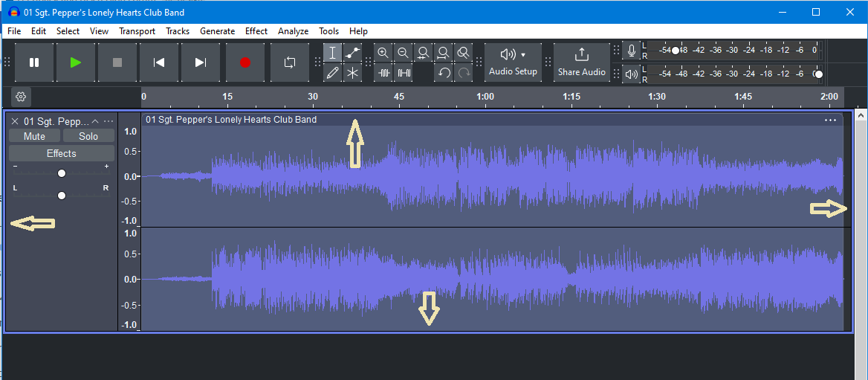Open the Analyze menu
The width and height of the screenshot is (868, 380).
(x=294, y=31)
